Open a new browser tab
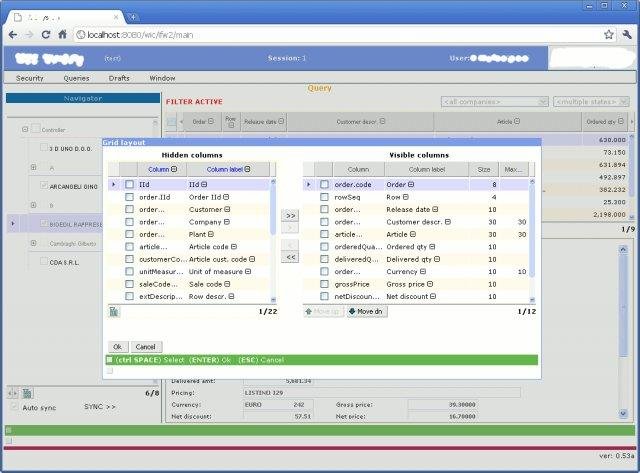The width and height of the screenshot is (640, 473). (133, 17)
